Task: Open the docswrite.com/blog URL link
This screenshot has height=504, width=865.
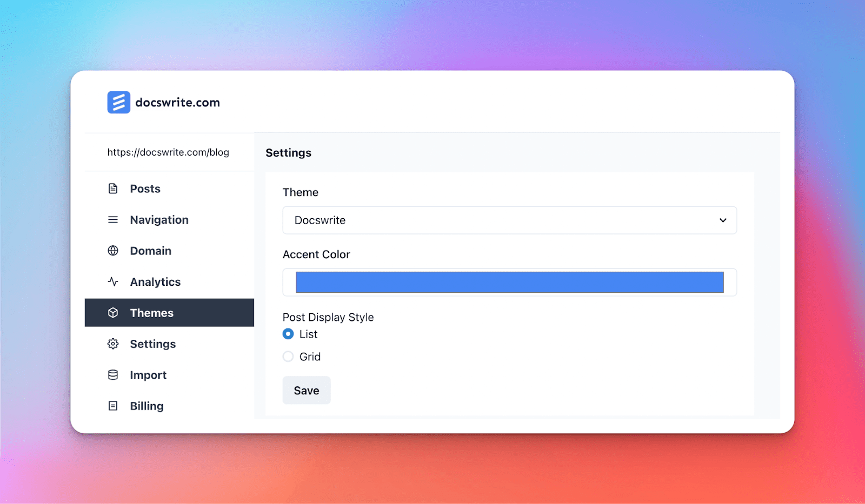Action: (x=168, y=152)
